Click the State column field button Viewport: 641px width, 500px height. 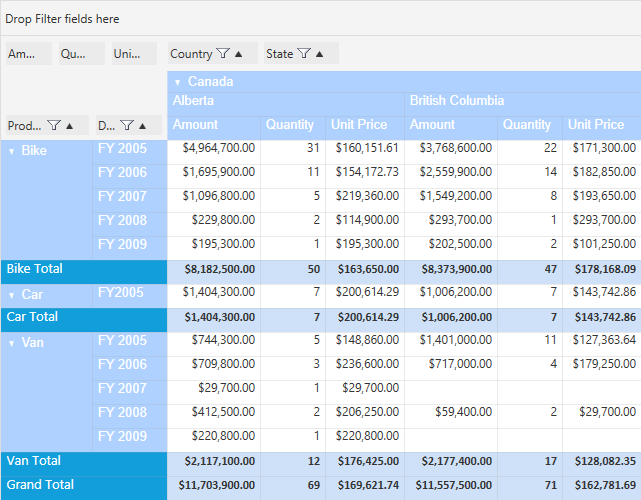point(301,54)
